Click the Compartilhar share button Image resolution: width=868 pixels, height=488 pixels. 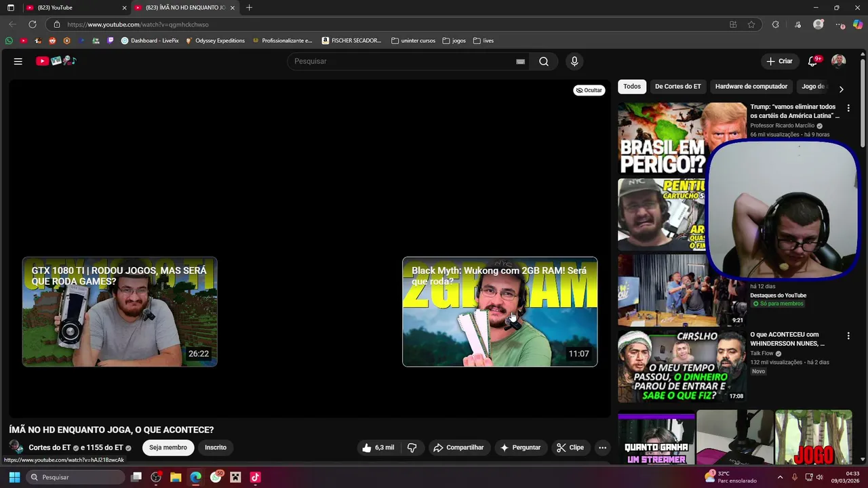pyautogui.click(x=458, y=447)
